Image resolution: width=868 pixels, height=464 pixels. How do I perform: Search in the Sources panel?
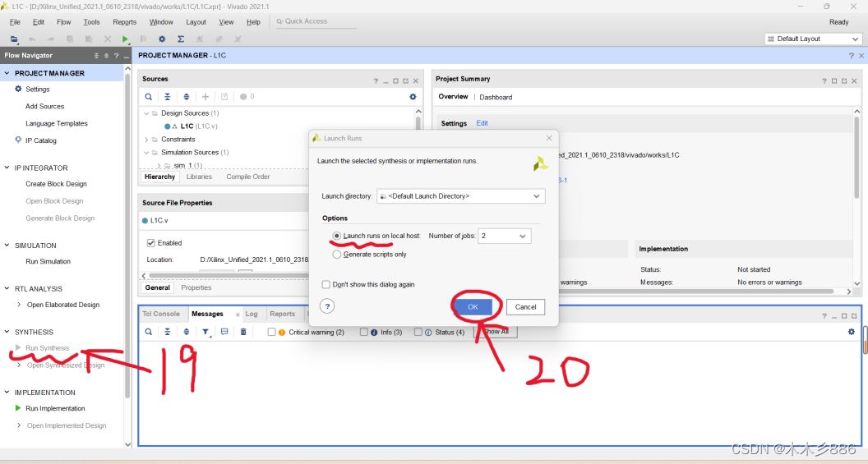[x=148, y=97]
